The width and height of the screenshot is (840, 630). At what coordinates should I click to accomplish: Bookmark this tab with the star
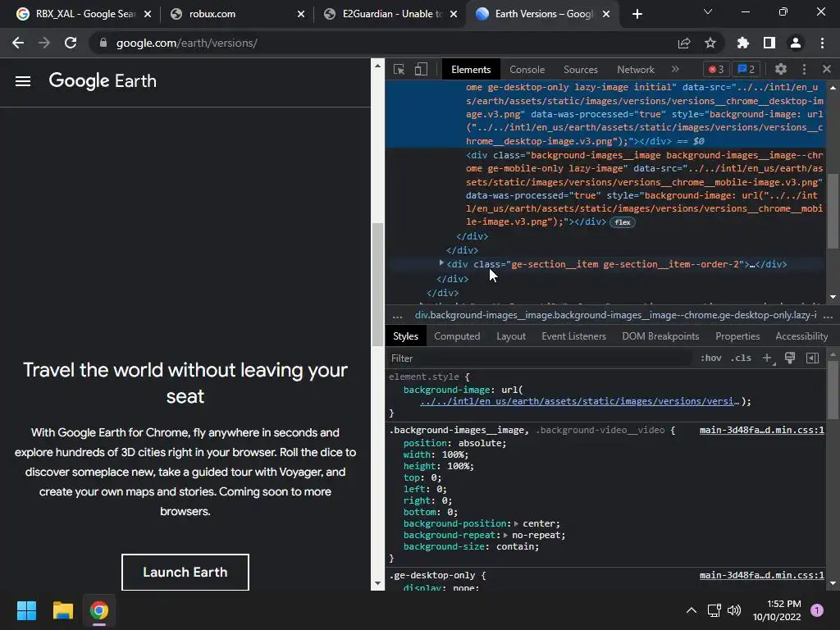coord(710,43)
